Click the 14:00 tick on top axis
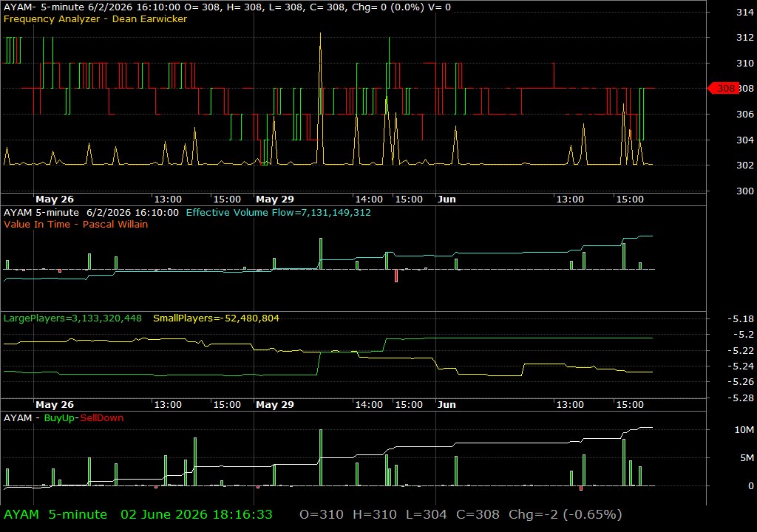 [369, 199]
